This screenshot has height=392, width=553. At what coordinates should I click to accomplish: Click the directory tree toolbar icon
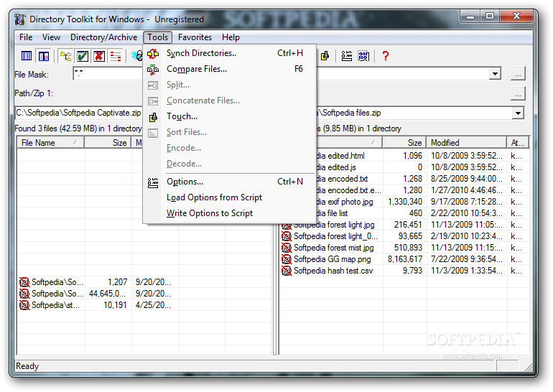click(65, 56)
